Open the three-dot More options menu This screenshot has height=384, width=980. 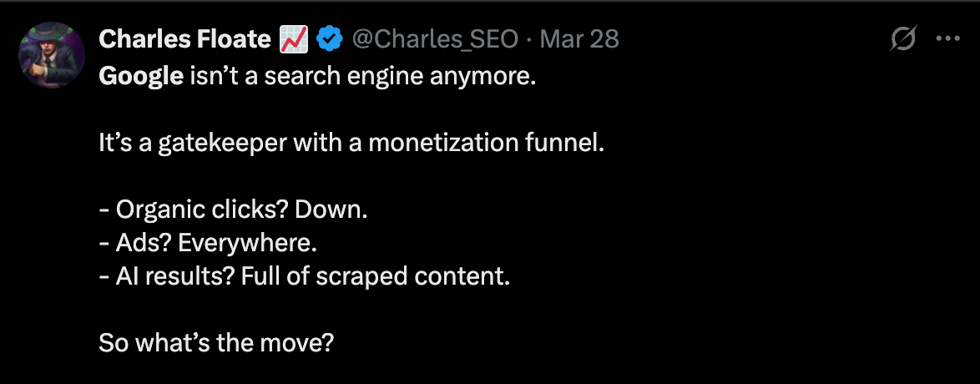click(x=948, y=39)
